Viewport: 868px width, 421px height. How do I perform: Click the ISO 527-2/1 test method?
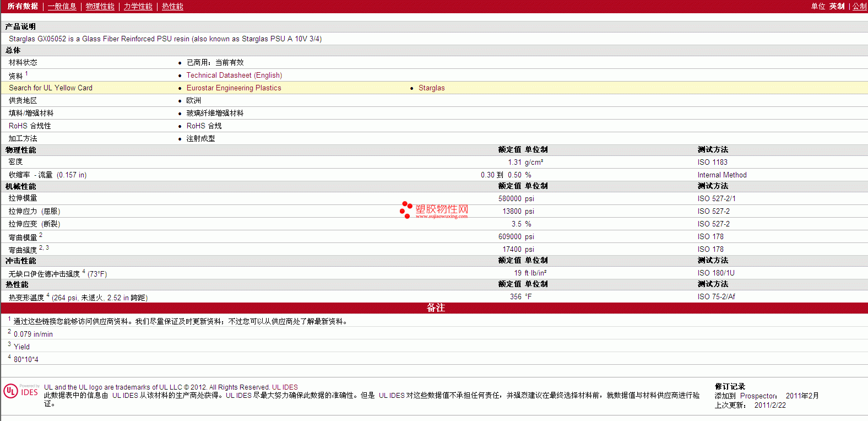(x=716, y=199)
